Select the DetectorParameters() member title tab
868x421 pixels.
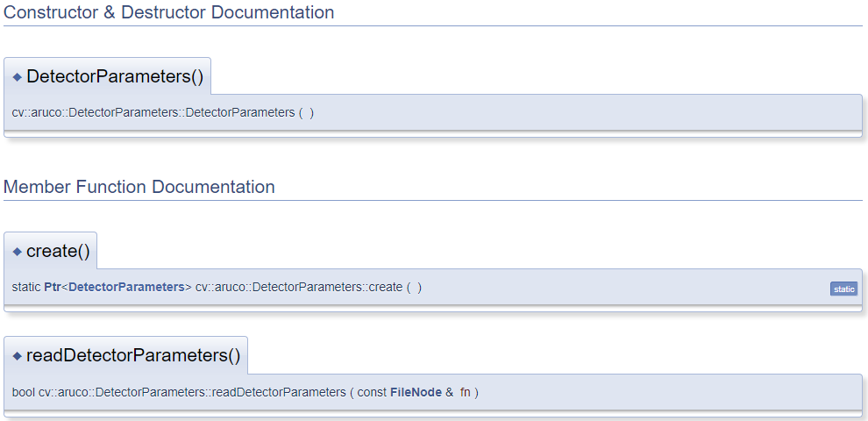pyautogui.click(x=115, y=76)
